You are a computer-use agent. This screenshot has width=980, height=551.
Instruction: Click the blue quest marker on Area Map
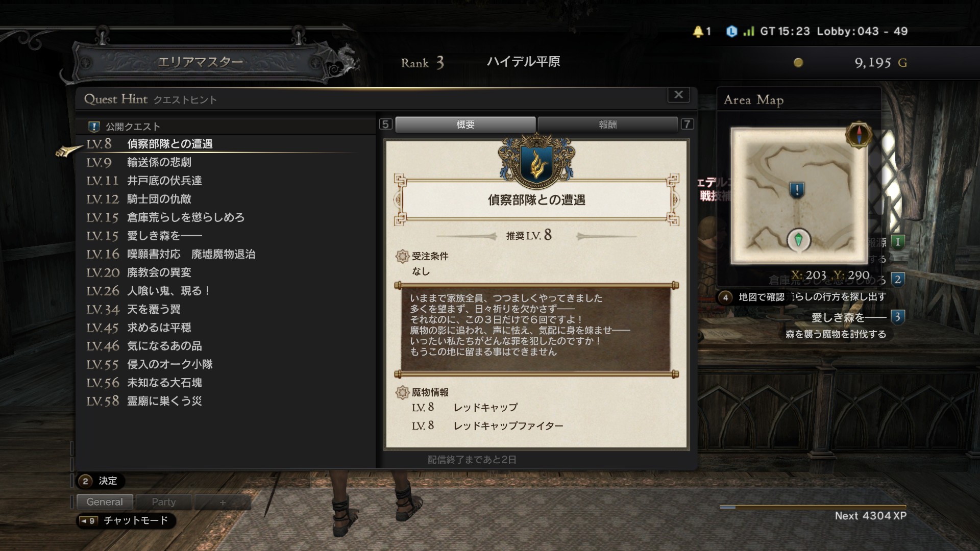pos(797,190)
